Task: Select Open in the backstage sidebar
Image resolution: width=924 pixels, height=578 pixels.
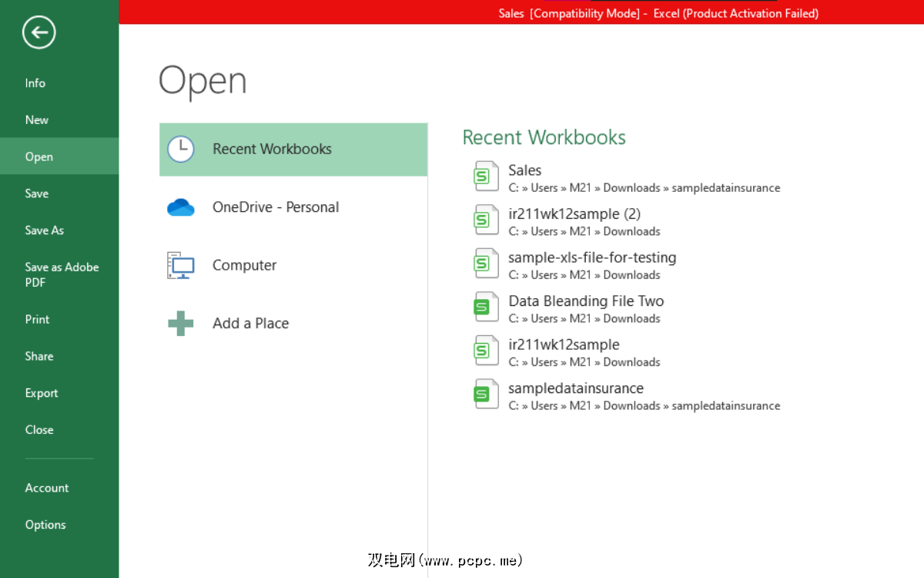Action: pos(59,156)
